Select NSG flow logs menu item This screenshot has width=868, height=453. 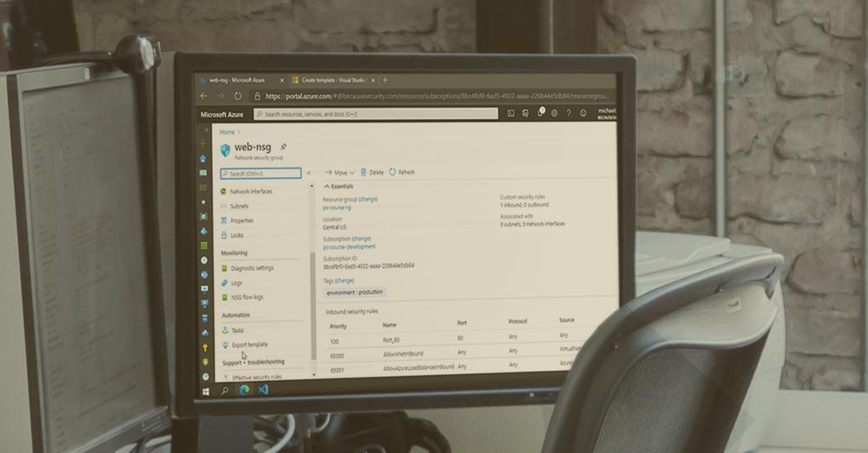(x=247, y=297)
